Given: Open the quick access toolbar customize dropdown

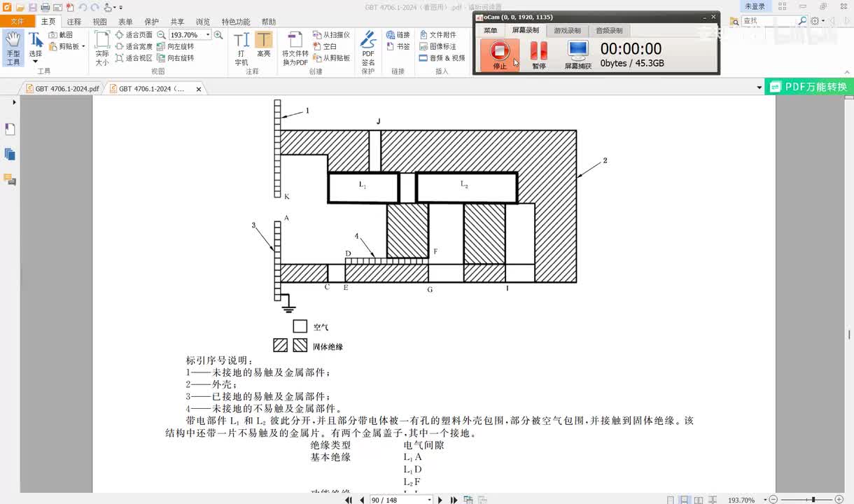Looking at the screenshot, I should pyautogui.click(x=120, y=7).
